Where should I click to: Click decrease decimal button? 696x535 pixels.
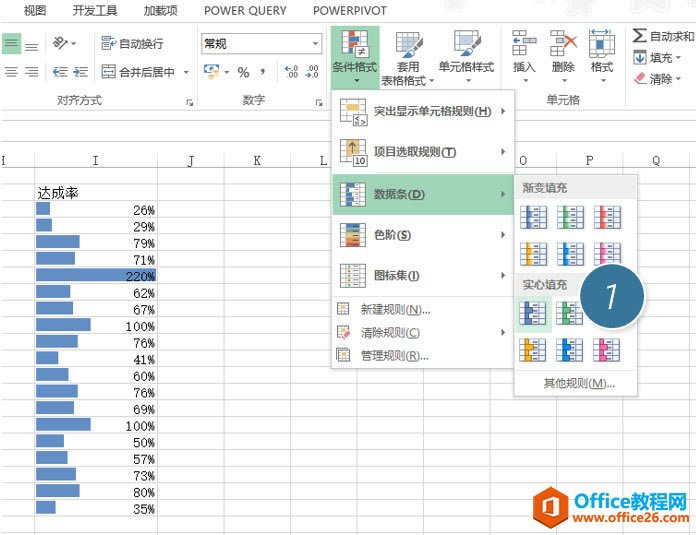[x=312, y=72]
